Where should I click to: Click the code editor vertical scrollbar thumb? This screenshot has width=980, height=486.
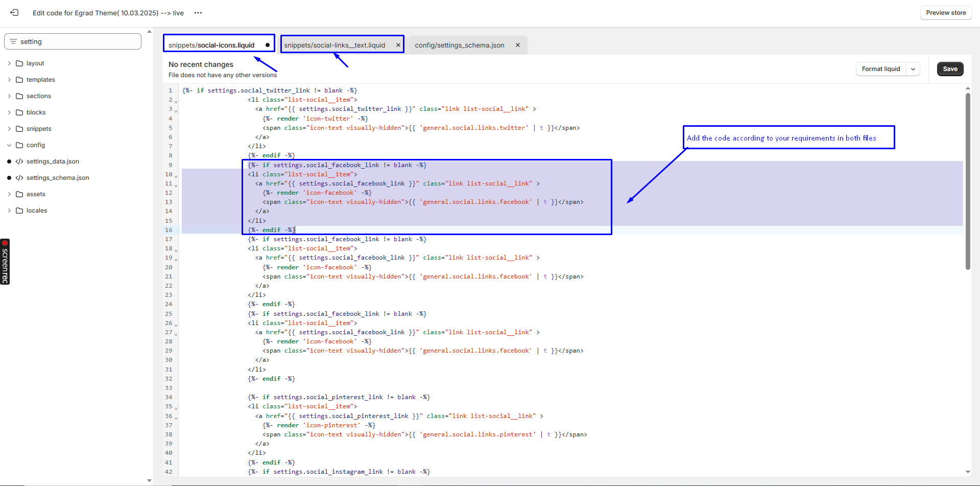click(968, 181)
